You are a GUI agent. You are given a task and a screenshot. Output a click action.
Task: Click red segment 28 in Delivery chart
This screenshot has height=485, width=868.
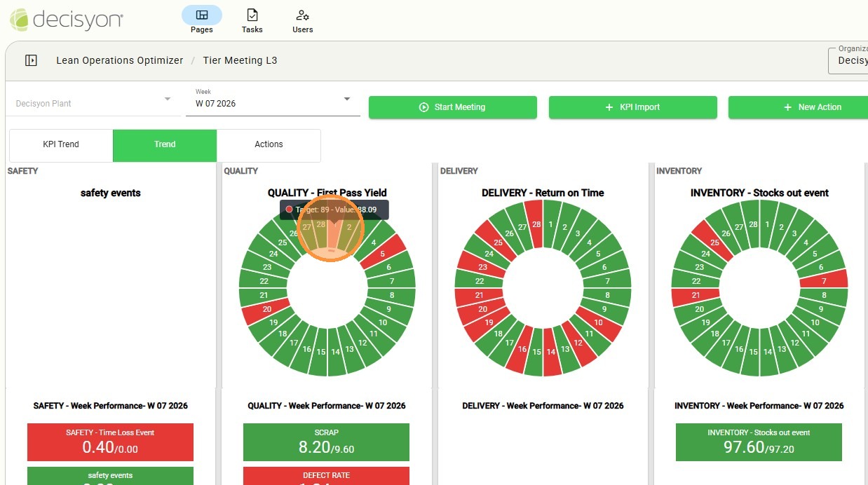[x=536, y=224]
